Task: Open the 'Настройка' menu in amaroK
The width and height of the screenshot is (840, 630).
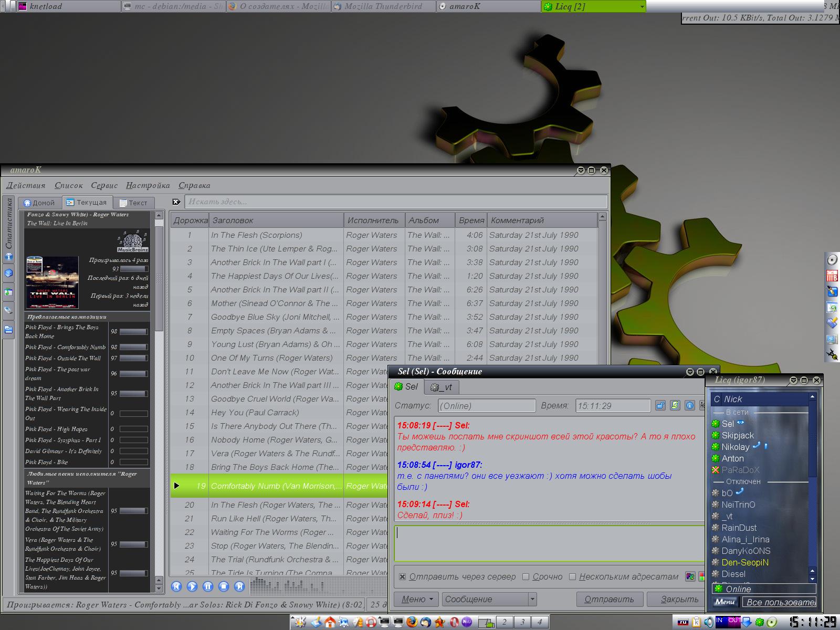Action: 148,185
